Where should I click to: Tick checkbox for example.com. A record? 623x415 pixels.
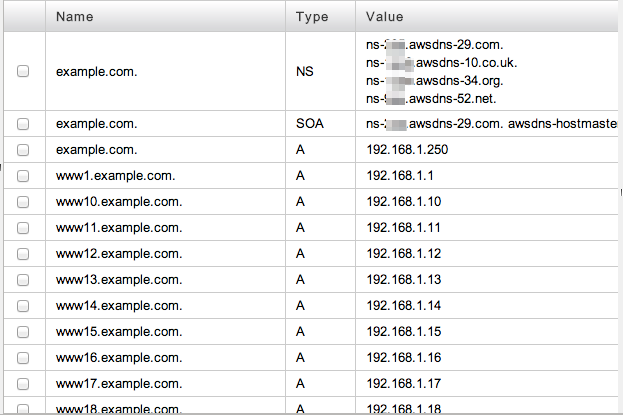pos(23,150)
